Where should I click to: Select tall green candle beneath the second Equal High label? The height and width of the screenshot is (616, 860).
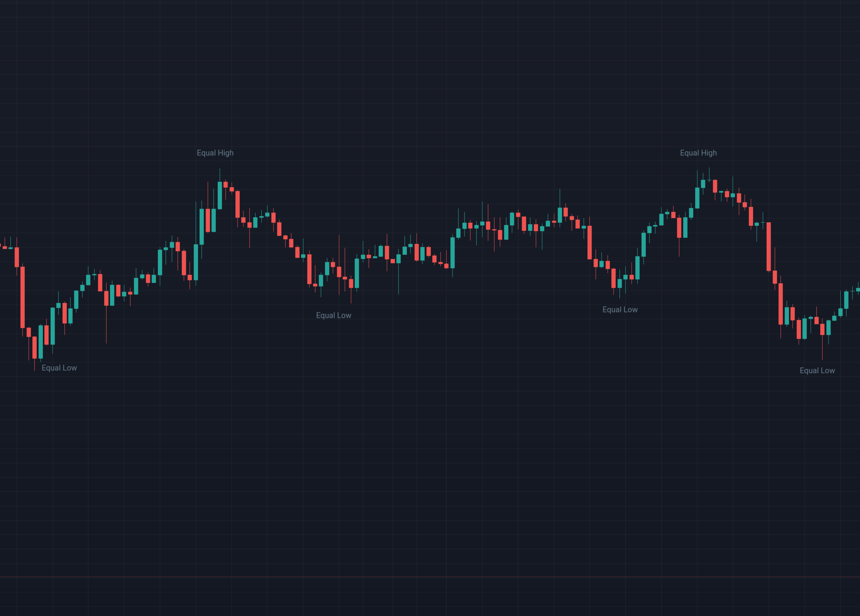[x=697, y=197]
